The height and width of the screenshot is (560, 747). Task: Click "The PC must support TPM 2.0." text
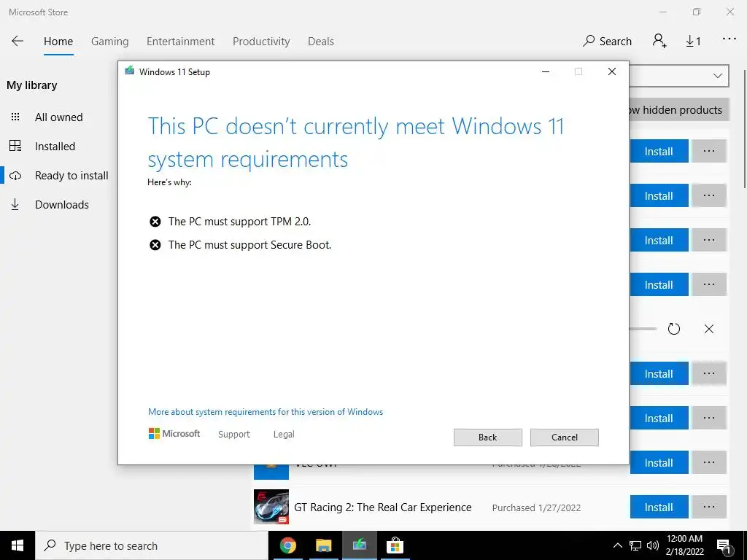pos(239,222)
